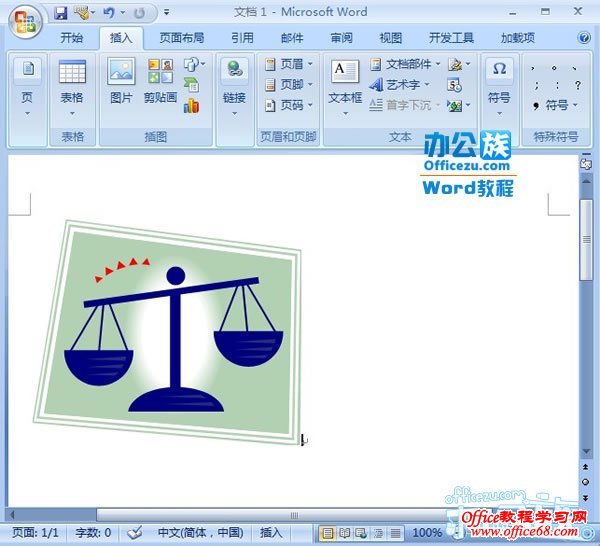
Task: Click 页面: 1/1 in status bar
Action: tap(35, 533)
